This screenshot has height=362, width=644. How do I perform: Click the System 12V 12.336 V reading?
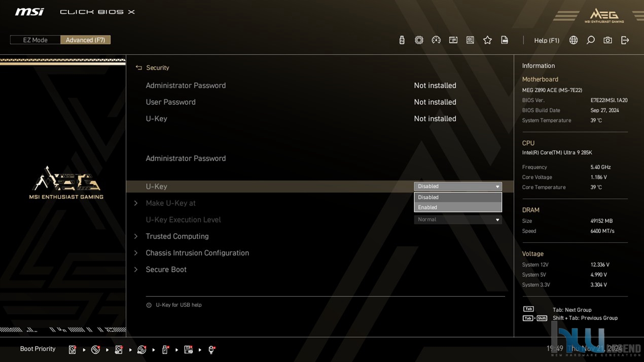pos(600,265)
